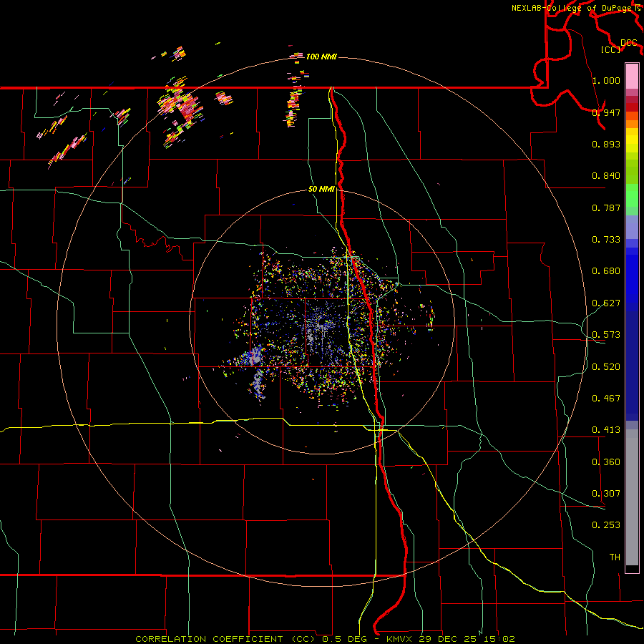644x644 pixels.
Task: Click the 0.5 DEG elevation text
Action: coord(343,639)
